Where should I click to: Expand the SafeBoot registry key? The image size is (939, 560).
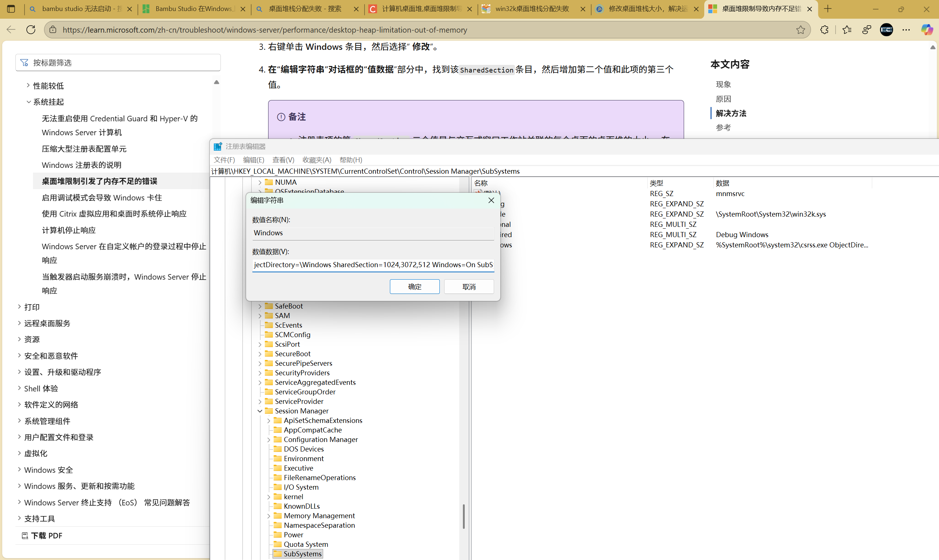(260, 306)
